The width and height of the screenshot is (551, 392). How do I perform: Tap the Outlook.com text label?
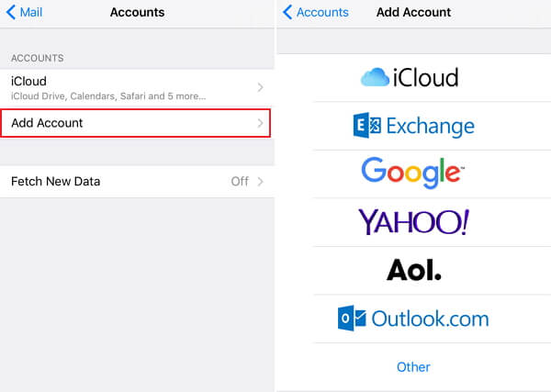coord(430,319)
